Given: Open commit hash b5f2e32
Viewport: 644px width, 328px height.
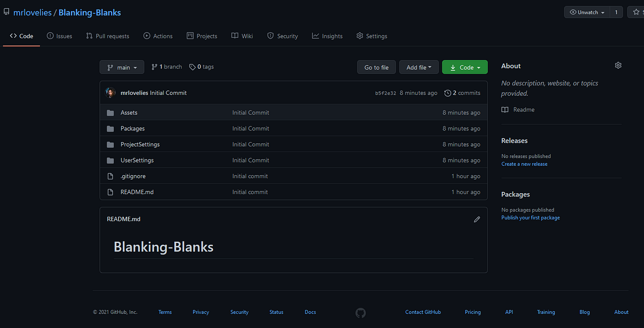Looking at the screenshot, I should click(x=385, y=93).
